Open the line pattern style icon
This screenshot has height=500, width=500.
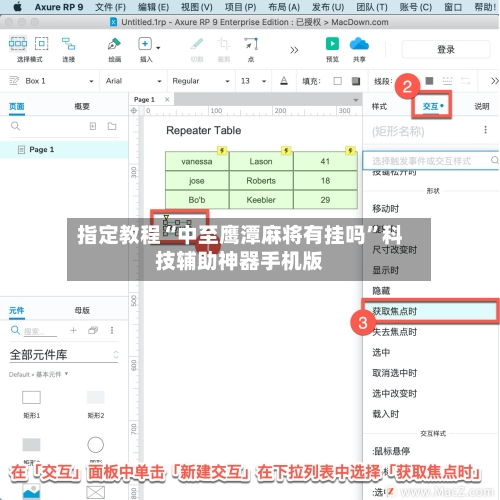[447, 81]
